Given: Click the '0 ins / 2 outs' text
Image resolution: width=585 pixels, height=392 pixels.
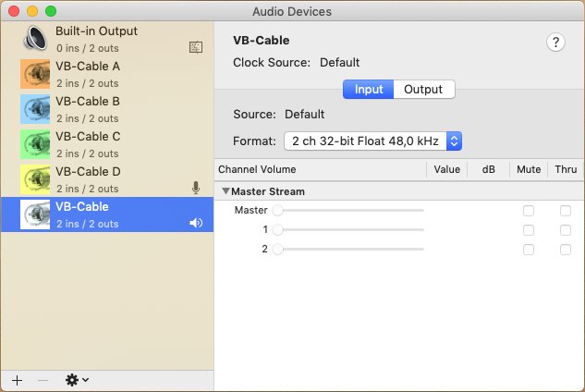Looking at the screenshot, I should point(88,48).
